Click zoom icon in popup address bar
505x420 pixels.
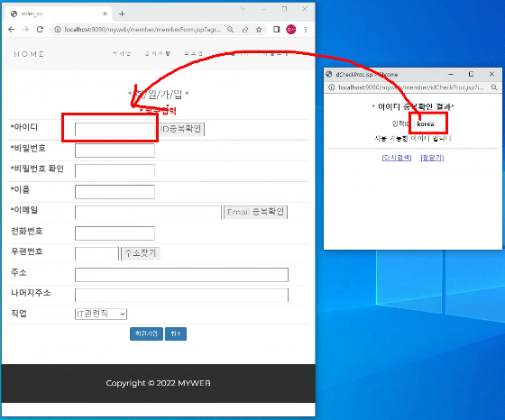tap(494, 87)
